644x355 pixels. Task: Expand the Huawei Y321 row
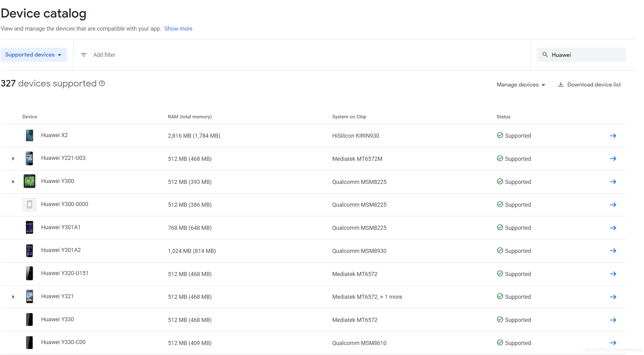coord(13,297)
